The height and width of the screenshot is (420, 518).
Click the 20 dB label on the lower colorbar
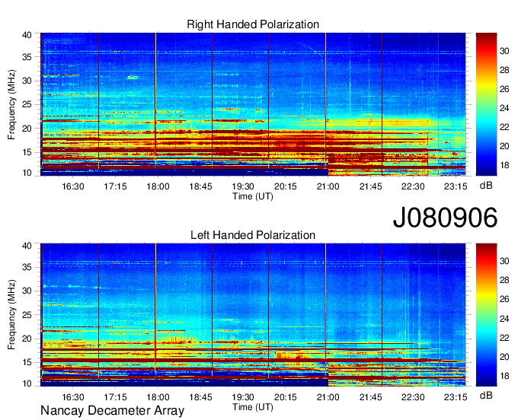tap(504, 357)
